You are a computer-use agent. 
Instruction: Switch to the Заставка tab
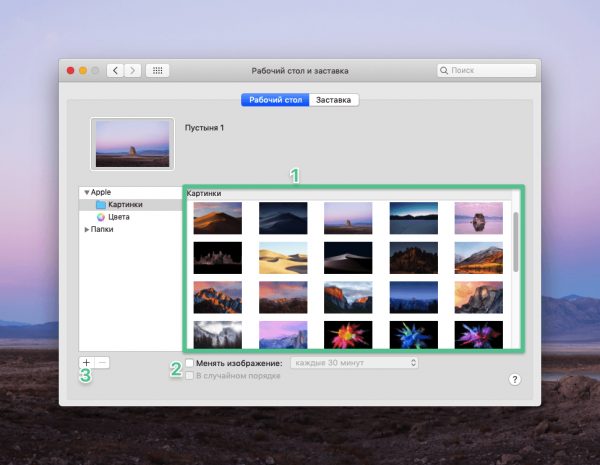[334, 100]
